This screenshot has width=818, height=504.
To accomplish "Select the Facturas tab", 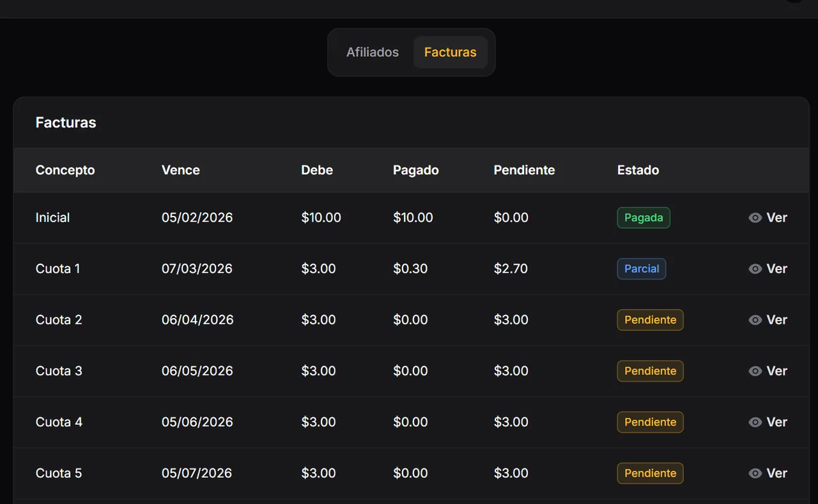I will (451, 52).
